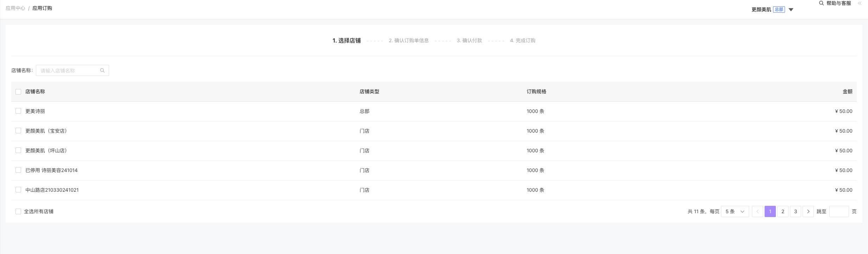Click the 跳至 page number input box

click(839, 211)
